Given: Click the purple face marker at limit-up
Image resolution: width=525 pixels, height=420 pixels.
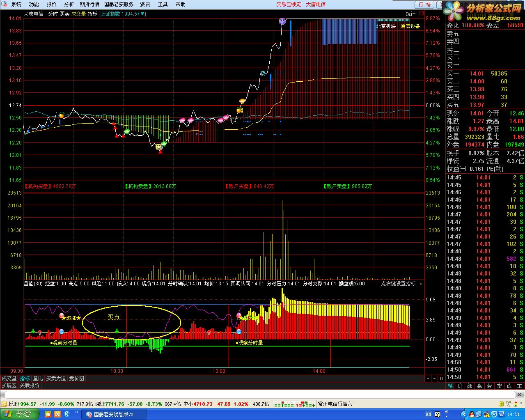Looking at the screenshot, I should pos(282,21).
